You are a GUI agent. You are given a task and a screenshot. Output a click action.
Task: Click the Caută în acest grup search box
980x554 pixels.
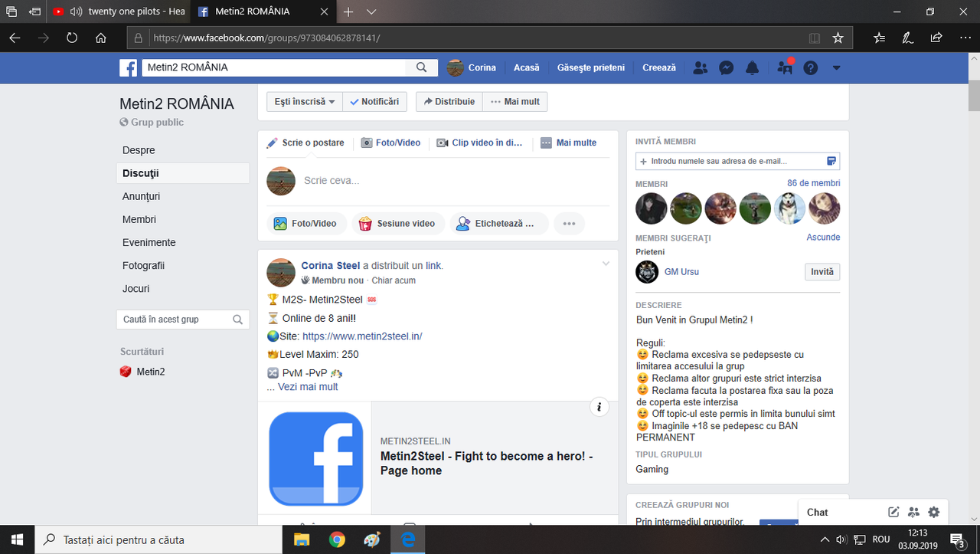click(183, 320)
